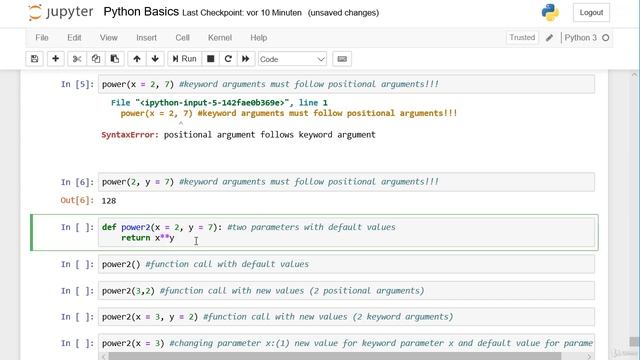Click the Logout button
The height and width of the screenshot is (360, 640).
[x=591, y=13]
